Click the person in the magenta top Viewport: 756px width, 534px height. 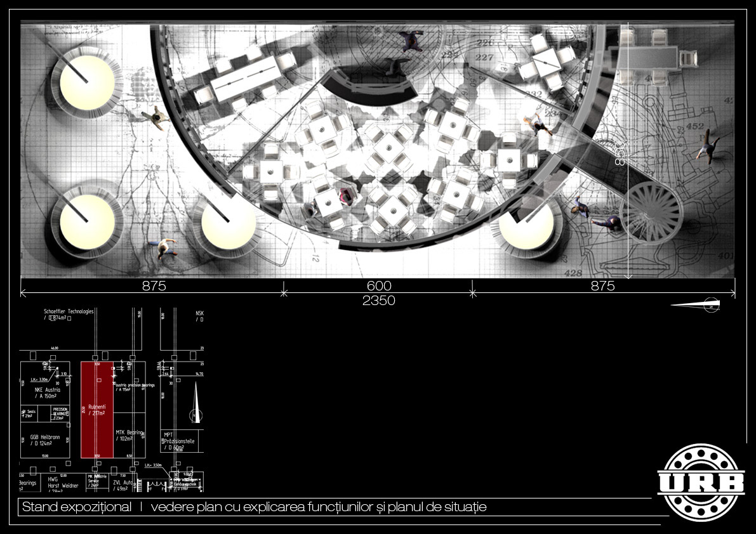[347, 196]
